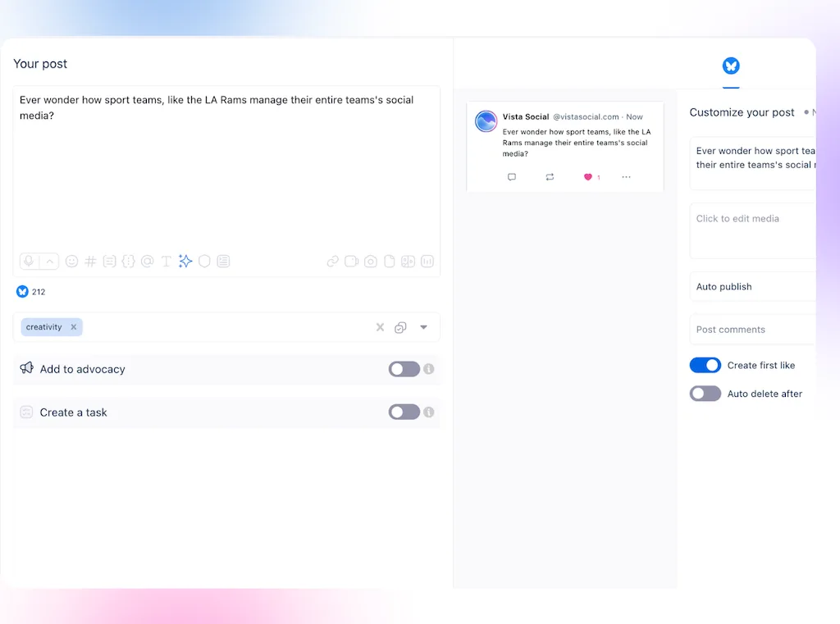This screenshot has height=624, width=840.
Task: Launch the AI assistant sparkle icon
Action: (185, 261)
